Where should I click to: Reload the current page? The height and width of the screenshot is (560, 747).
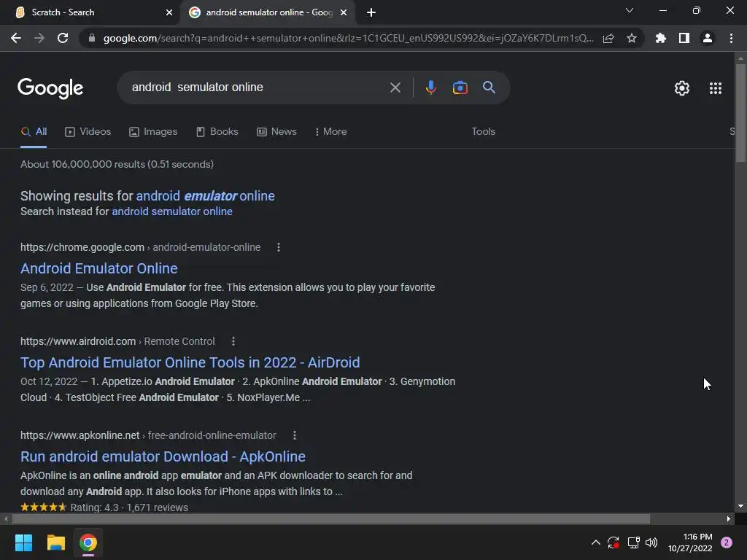(x=63, y=38)
